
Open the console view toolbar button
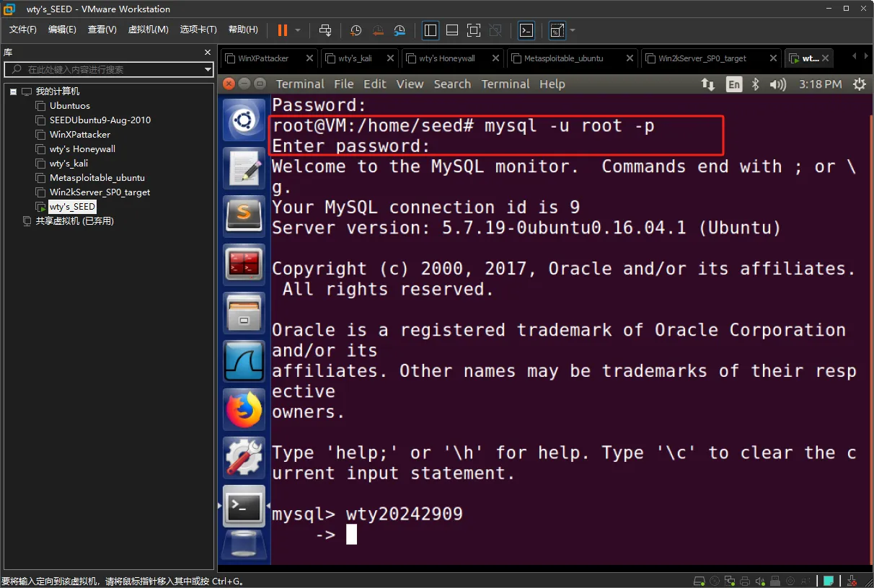coord(527,30)
